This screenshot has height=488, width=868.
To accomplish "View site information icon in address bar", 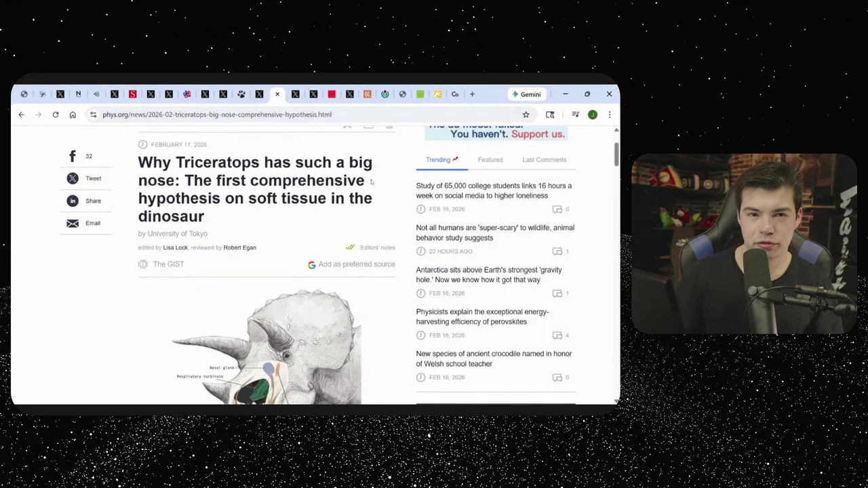I will [x=93, y=115].
